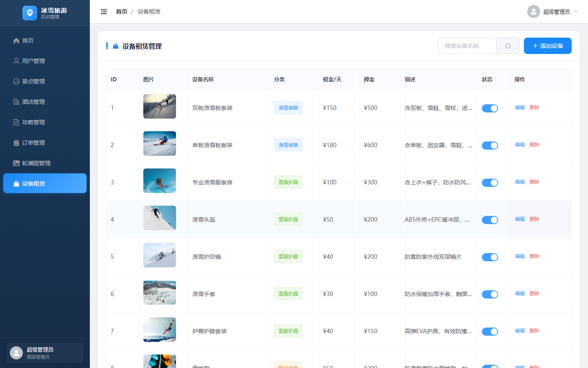
Task: Edit the 护臀护膝套装 entry
Action: pos(520,331)
